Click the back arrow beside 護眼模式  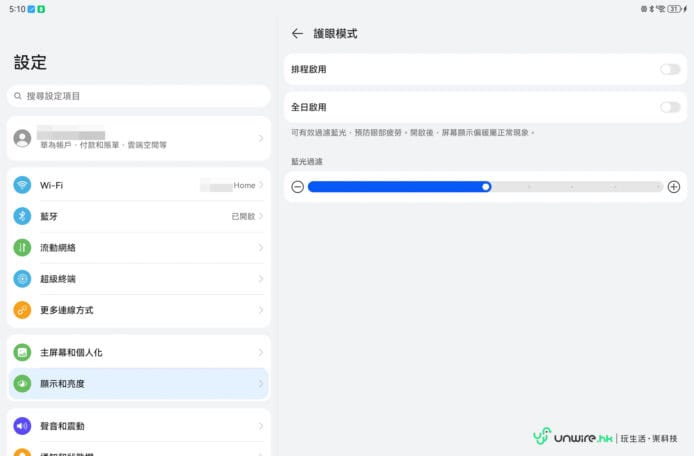[297, 34]
